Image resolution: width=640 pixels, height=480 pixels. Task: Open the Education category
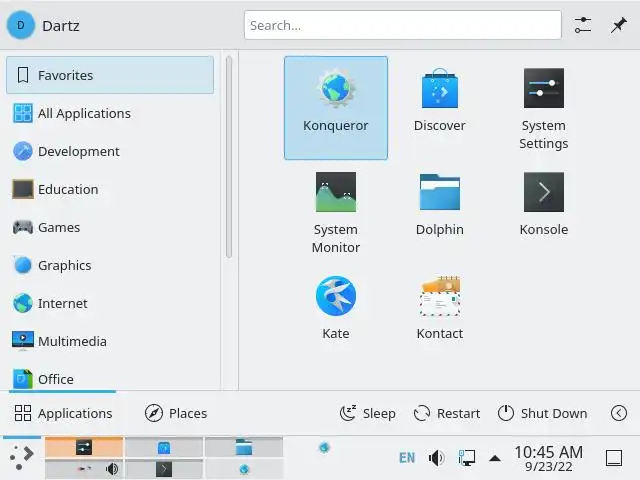pyautogui.click(x=110, y=189)
